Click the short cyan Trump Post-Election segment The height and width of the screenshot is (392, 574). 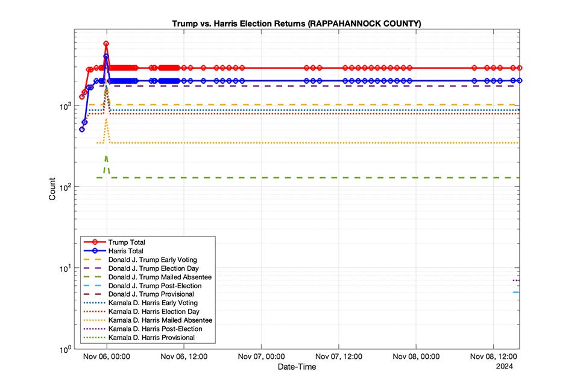[x=516, y=292]
